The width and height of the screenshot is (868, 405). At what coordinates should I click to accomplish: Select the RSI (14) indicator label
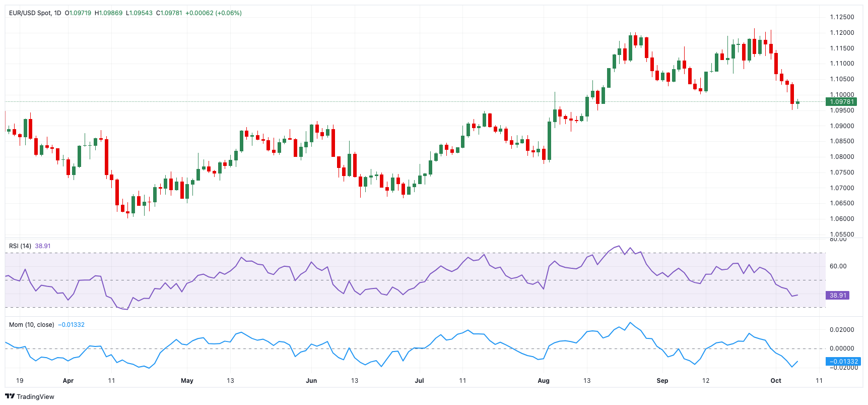(x=20, y=246)
